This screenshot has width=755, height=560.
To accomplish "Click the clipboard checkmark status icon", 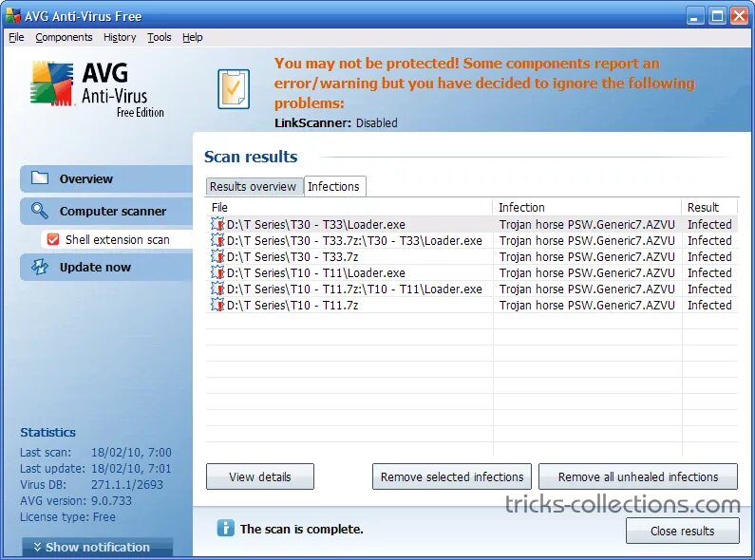I will 234,89.
